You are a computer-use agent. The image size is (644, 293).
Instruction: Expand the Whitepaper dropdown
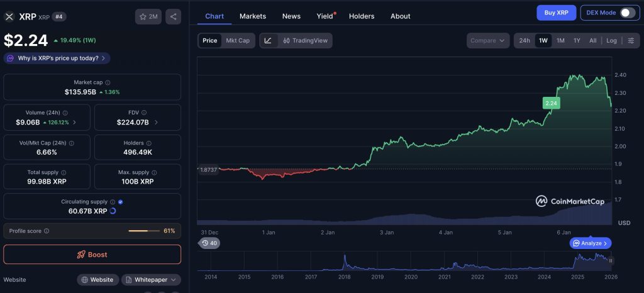tap(151, 280)
